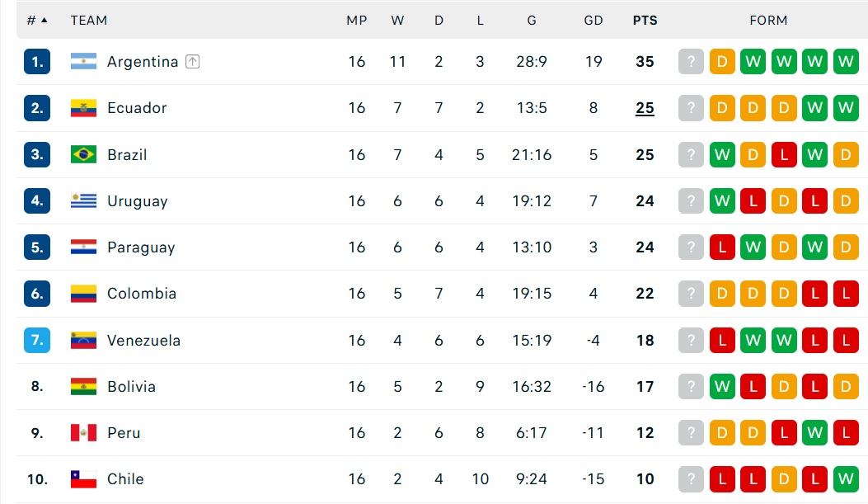This screenshot has height=504, width=868.
Task: Click Argentina's promotion arrow icon
Action: [192, 62]
